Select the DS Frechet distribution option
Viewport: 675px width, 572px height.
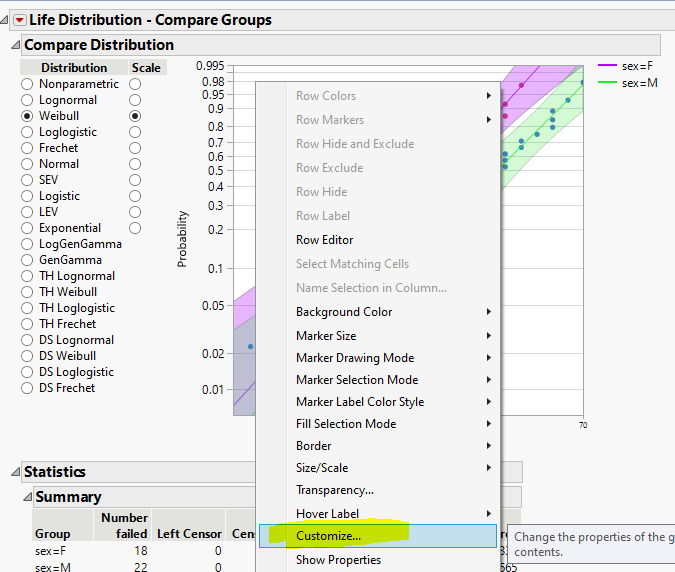point(28,388)
